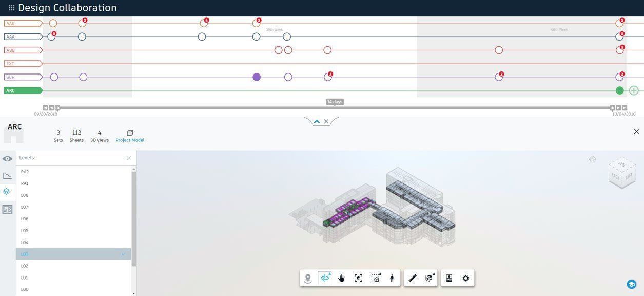Close the Levels panel
Image resolution: width=644 pixels, height=296 pixels.
click(129, 158)
